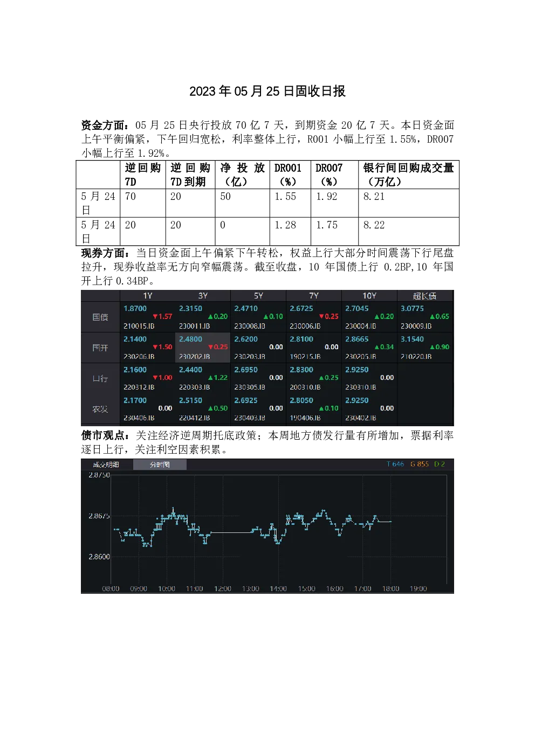Select the yield value 2.5150
Screen dimensions: 535x756
click(x=190, y=401)
